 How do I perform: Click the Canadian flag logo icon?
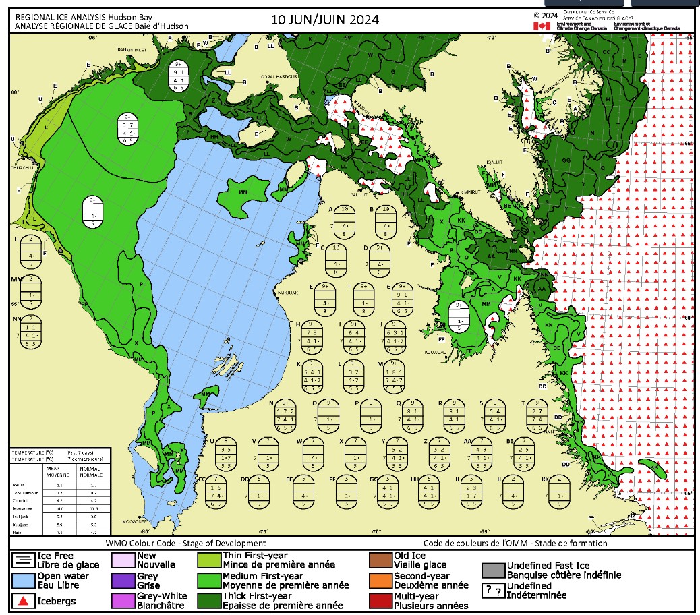[541, 26]
